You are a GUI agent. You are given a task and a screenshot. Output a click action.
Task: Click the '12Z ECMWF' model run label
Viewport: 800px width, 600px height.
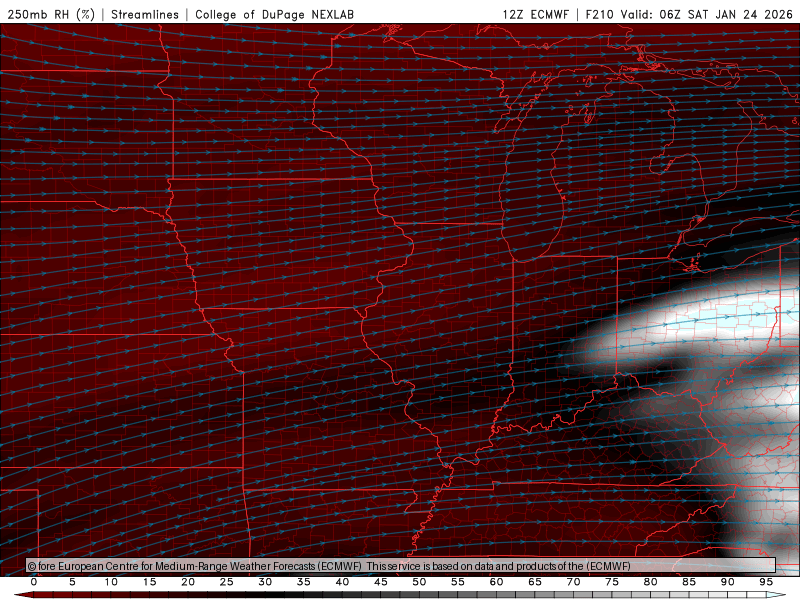click(x=535, y=14)
